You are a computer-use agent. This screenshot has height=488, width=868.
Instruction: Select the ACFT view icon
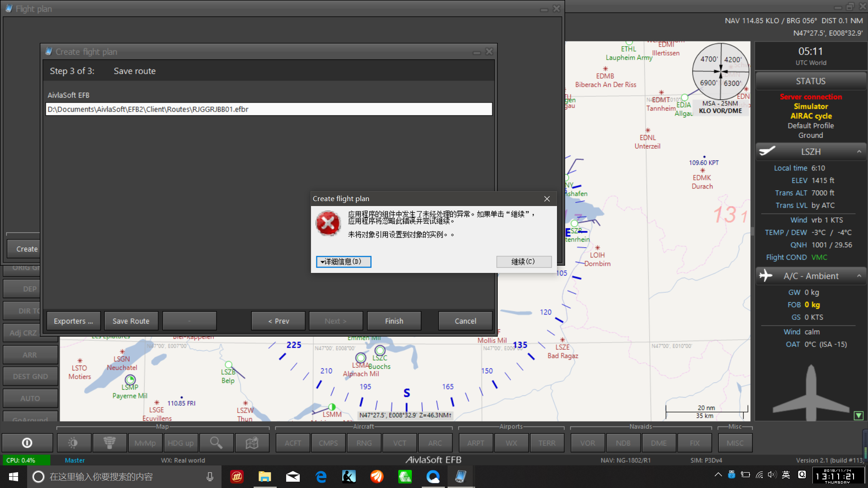click(x=293, y=443)
